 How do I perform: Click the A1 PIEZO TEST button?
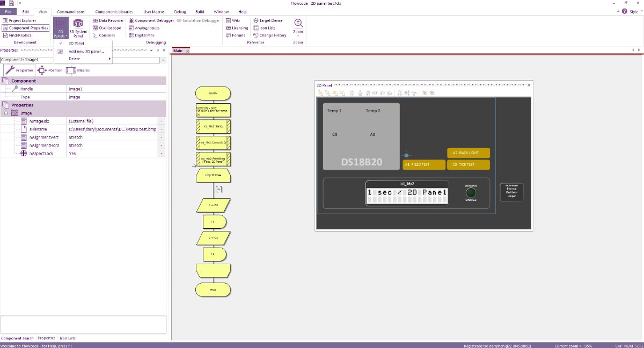(x=425, y=164)
